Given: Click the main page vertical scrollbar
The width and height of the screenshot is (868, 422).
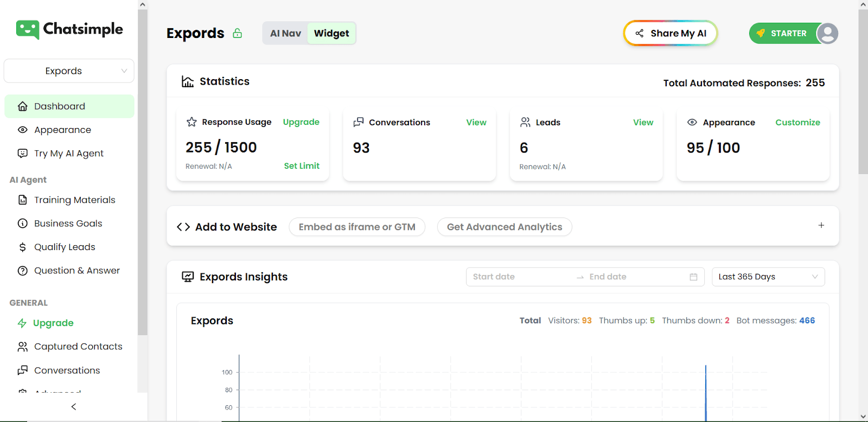Looking at the screenshot, I should 863,91.
